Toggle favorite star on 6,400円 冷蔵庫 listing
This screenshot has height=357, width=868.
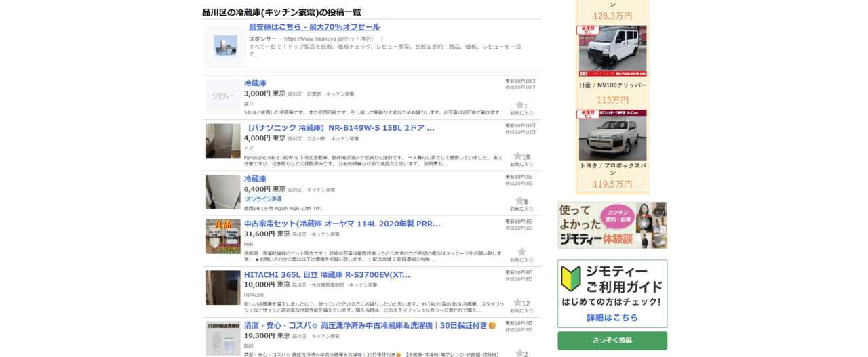[x=519, y=201]
